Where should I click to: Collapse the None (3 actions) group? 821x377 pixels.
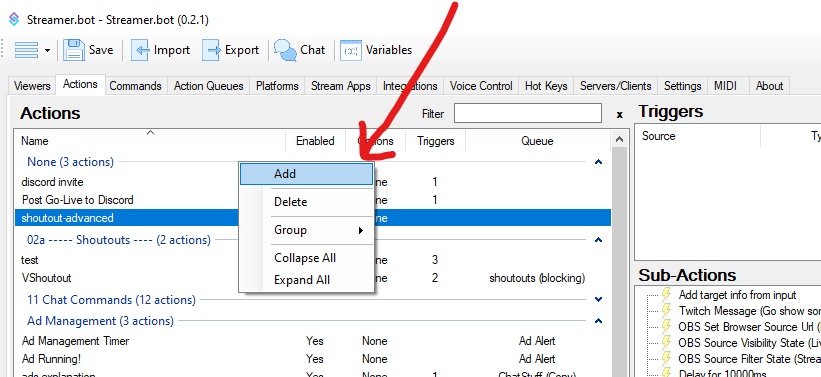click(x=598, y=162)
